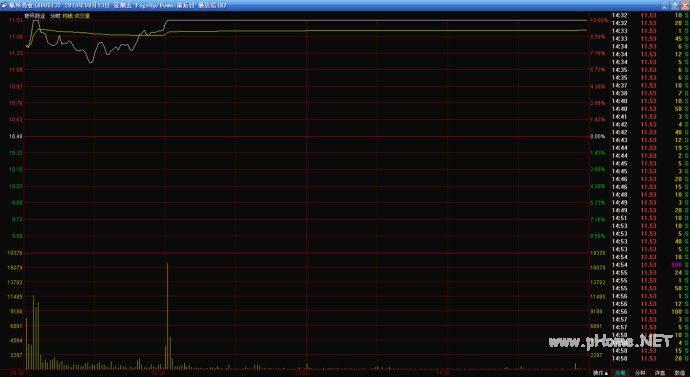Expand the 操作 menu arrow at the bottom
Image resolution: width=690 pixels, height=377 pixels.
(600, 373)
